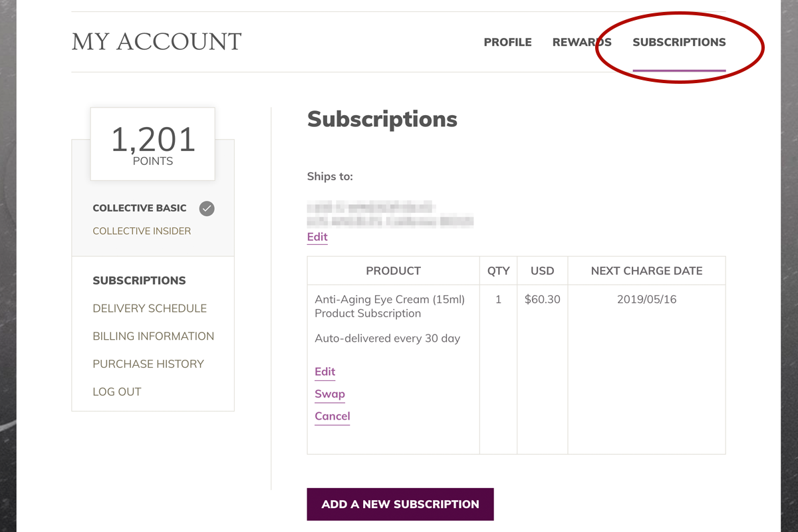This screenshot has height=532, width=798.
Task: Open Billing Information from the sidebar
Action: click(153, 336)
